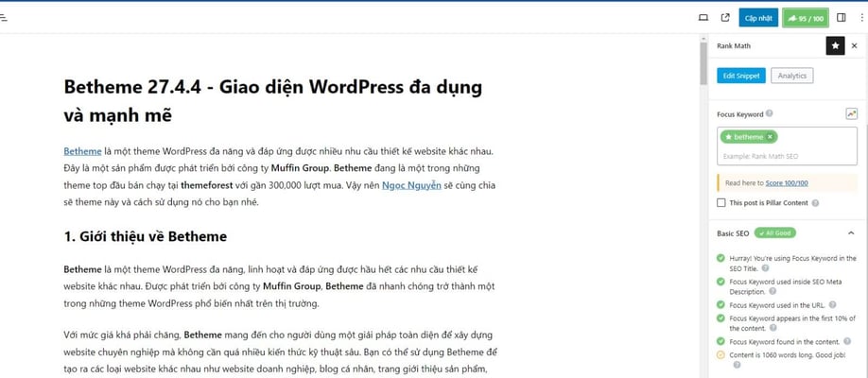Toggle the settings sidebar icon
The width and height of the screenshot is (868, 378).
click(841, 18)
